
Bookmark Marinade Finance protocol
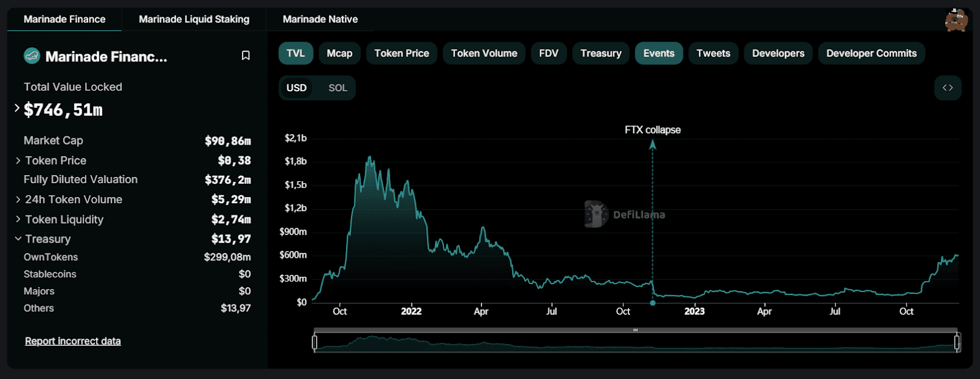(246, 56)
